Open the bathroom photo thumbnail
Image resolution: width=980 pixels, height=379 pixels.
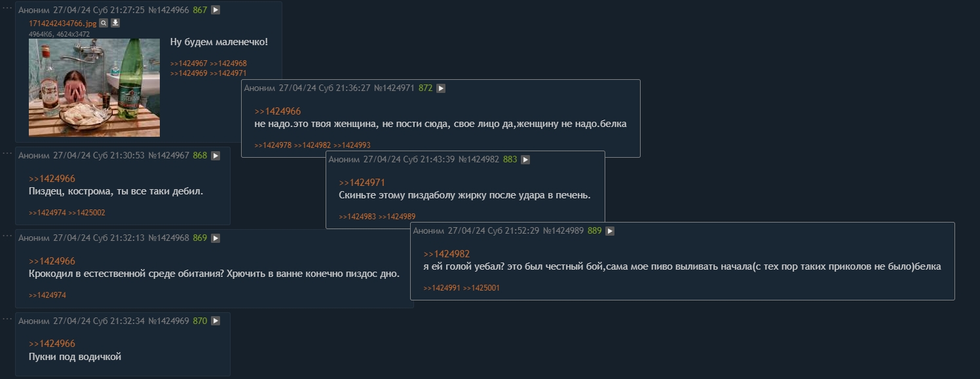94,87
